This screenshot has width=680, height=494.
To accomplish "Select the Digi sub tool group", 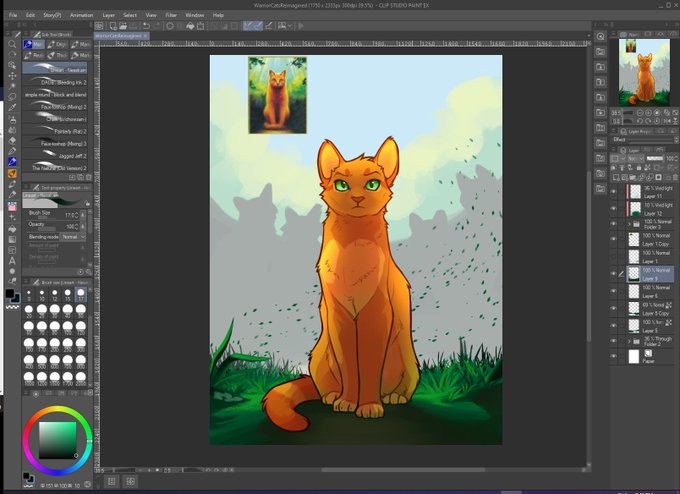I will tap(57, 44).
